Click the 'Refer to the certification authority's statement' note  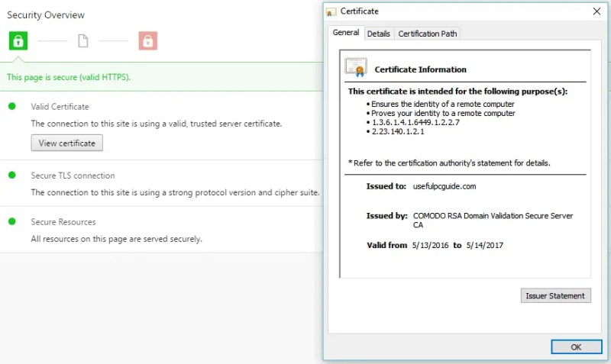click(x=449, y=163)
